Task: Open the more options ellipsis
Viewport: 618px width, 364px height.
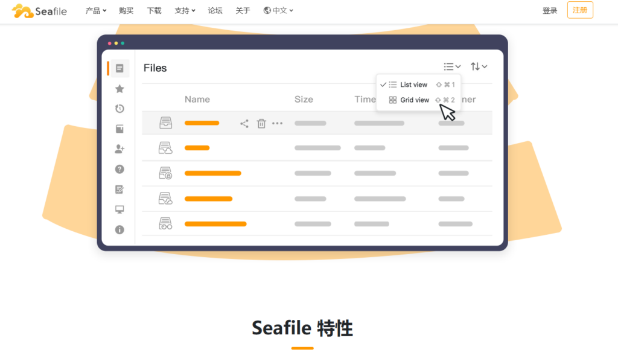Action: (277, 123)
